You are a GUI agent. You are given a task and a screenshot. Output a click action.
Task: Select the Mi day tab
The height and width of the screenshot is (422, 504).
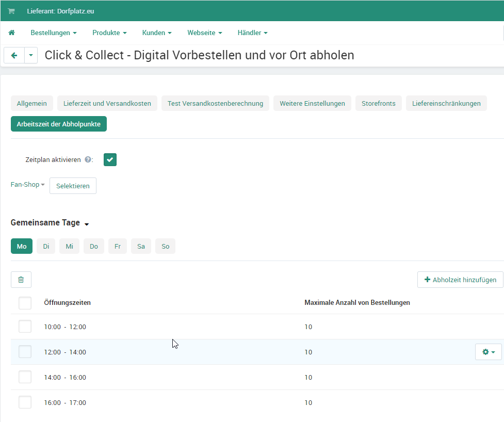[x=70, y=246]
